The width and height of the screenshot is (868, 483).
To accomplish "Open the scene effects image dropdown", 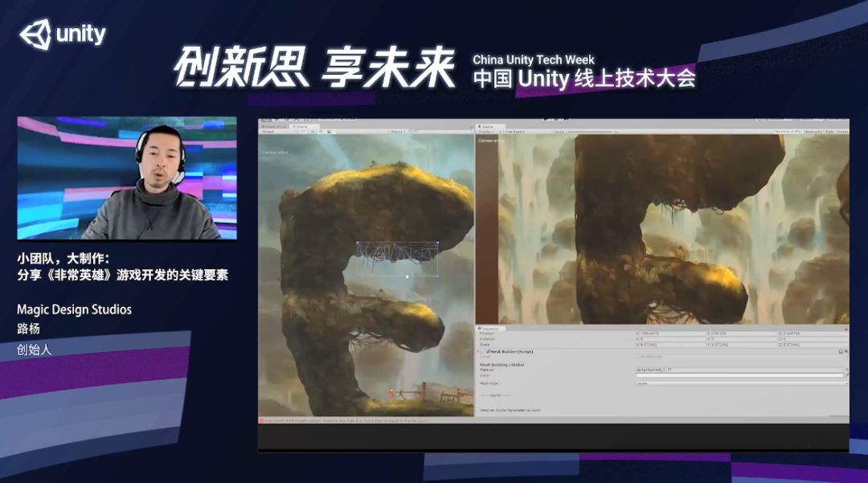I will point(330,132).
